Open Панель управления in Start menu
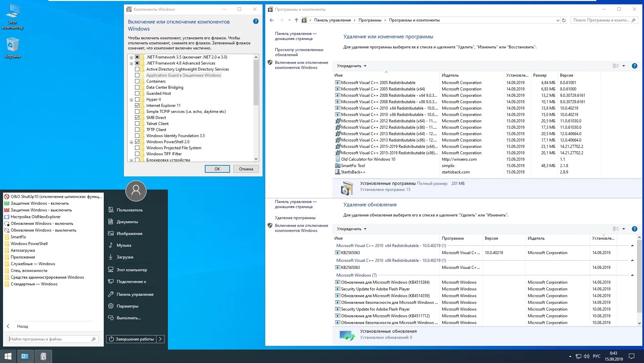The height and width of the screenshot is (363, 644). [135, 294]
